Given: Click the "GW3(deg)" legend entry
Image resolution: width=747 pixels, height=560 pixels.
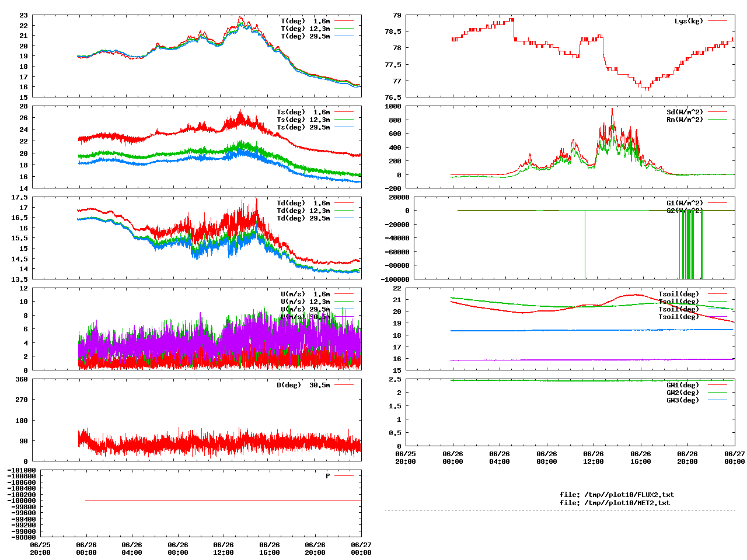Looking at the screenshot, I should (x=683, y=400).
